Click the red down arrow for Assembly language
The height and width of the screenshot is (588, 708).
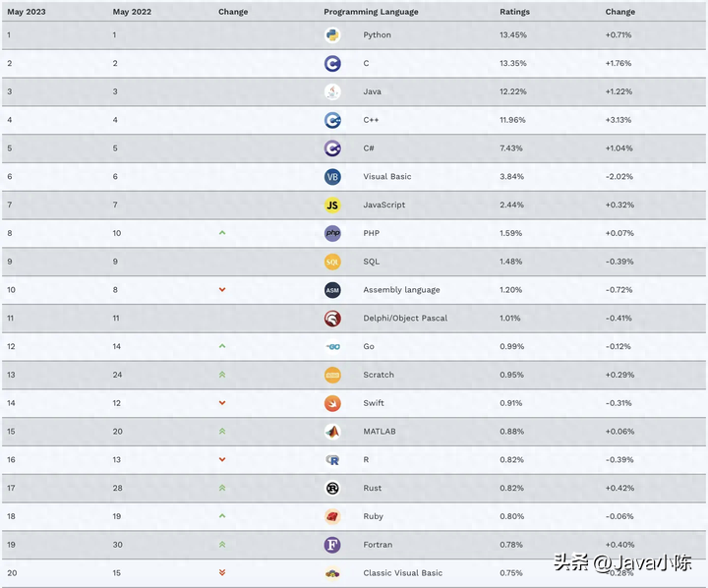point(222,289)
